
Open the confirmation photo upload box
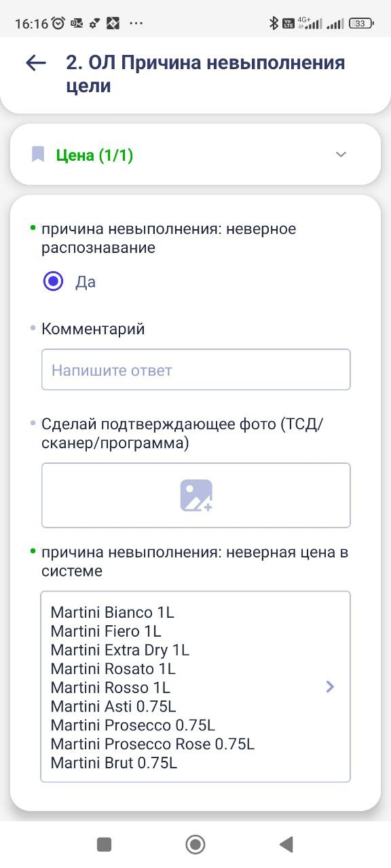click(195, 495)
